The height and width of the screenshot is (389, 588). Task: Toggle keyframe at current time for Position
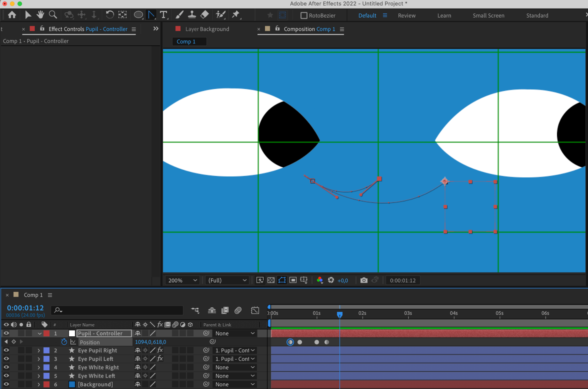[x=14, y=342]
